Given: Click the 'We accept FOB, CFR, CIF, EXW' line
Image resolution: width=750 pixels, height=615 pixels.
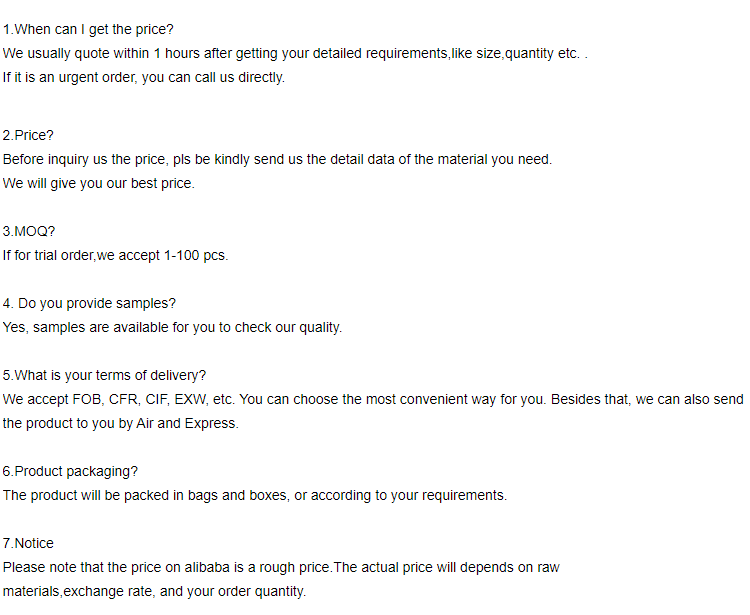Looking at the screenshot, I should pos(373,399).
